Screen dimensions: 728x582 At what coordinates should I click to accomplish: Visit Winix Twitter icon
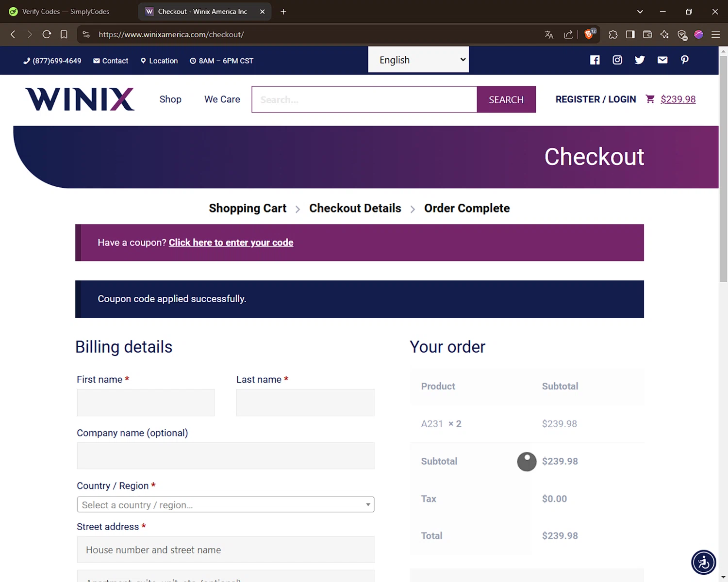640,60
